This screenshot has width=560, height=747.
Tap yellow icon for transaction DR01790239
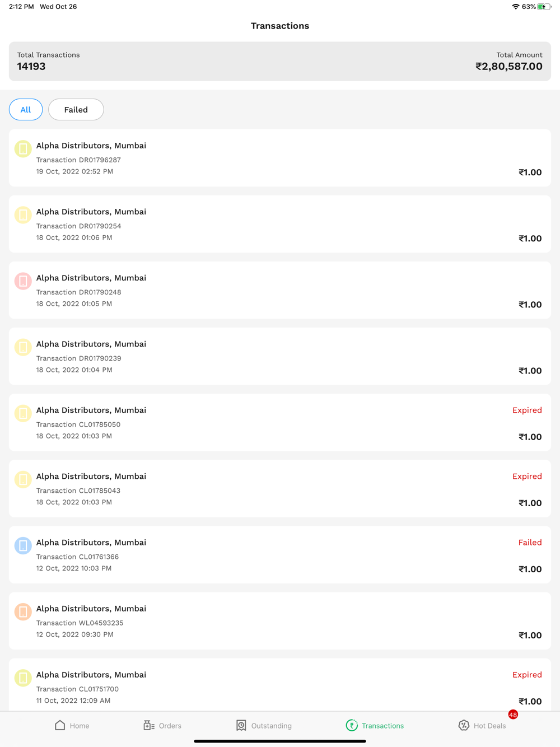pos(23,347)
